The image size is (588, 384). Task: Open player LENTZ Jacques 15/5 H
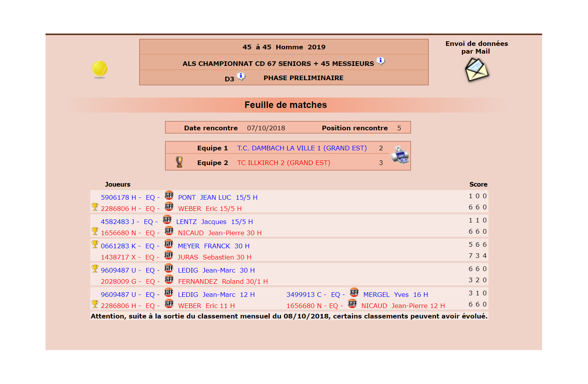point(215,222)
